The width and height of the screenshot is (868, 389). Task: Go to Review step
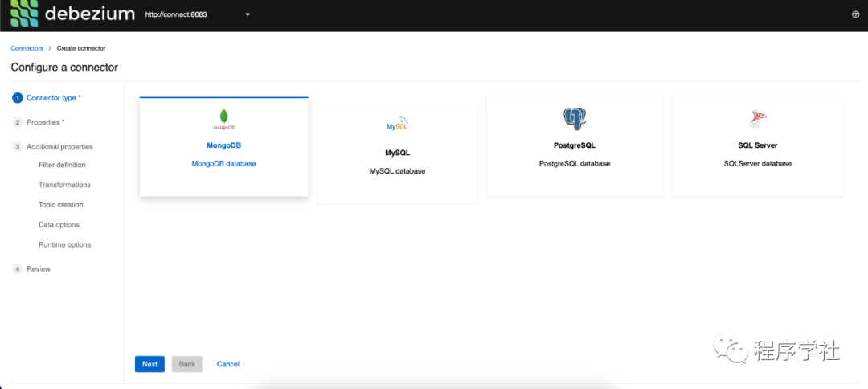[x=39, y=269]
